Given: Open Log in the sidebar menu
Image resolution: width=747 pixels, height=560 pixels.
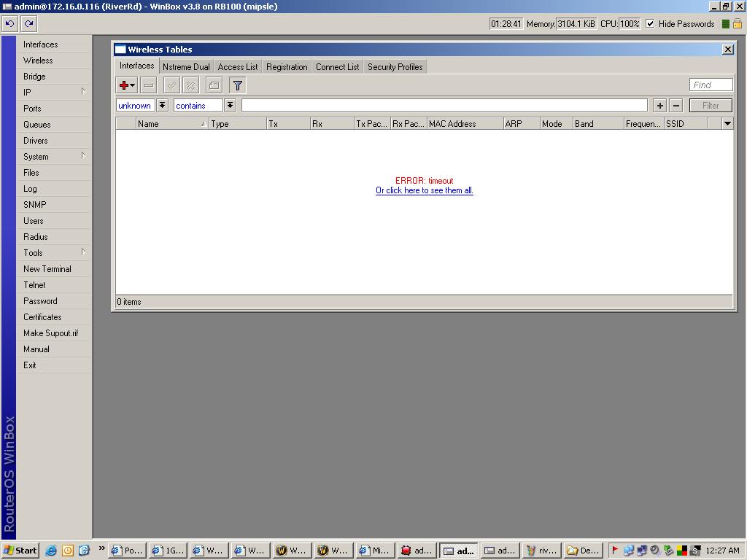Looking at the screenshot, I should [x=53, y=189].
